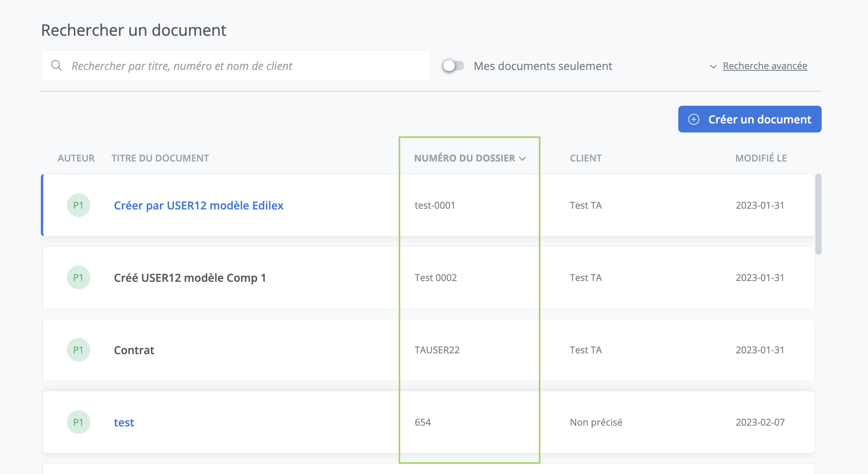Click sort chevron next to Numéro du dossier

pos(522,158)
